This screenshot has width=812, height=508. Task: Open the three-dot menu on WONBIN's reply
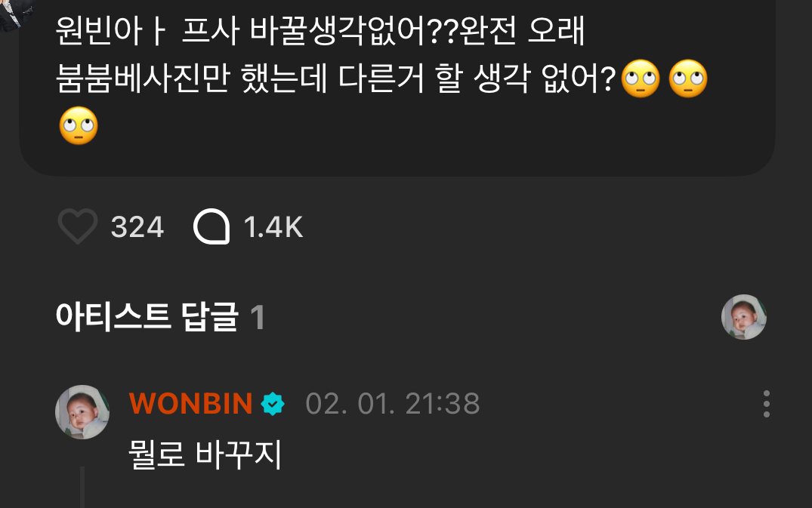pyautogui.click(x=767, y=404)
